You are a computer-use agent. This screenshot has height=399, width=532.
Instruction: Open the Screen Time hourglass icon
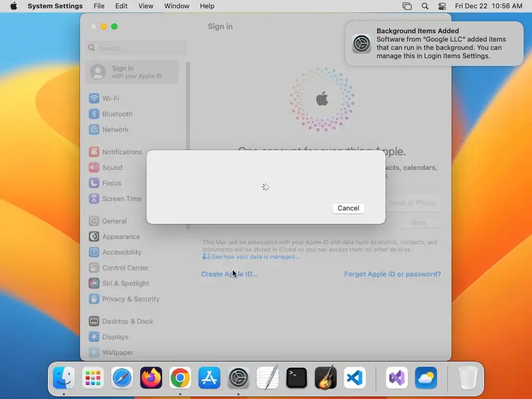click(94, 199)
